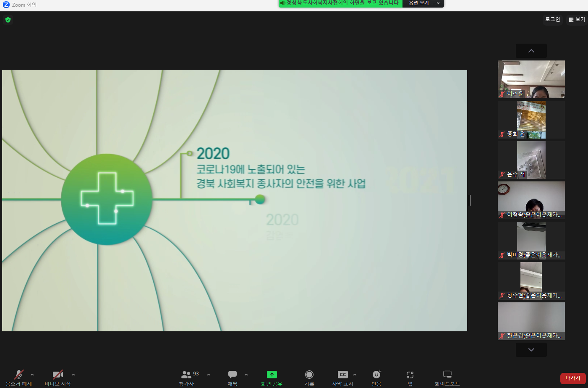Open the 화이트보드 whiteboard icon

(x=447, y=374)
